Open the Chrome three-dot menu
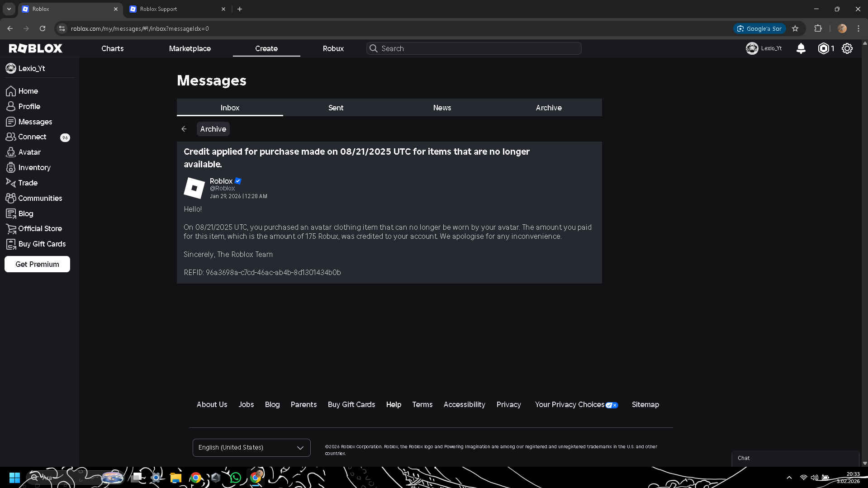The height and width of the screenshot is (488, 868). click(x=859, y=28)
